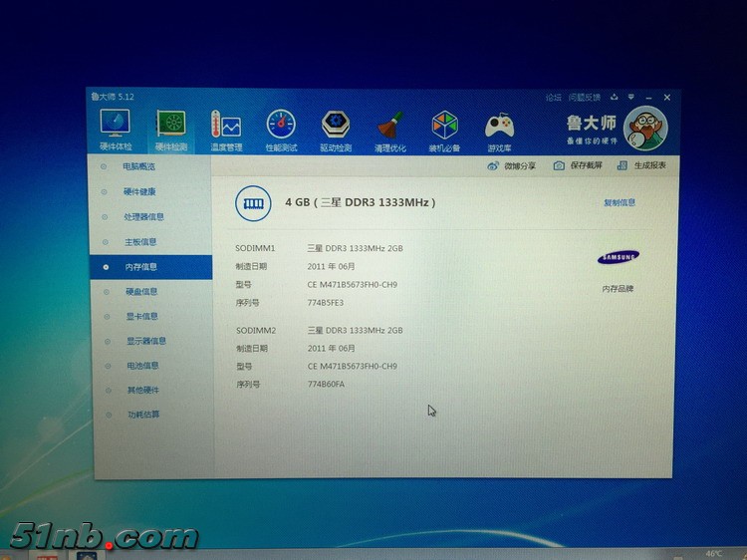The height and width of the screenshot is (560, 747).
Task: Open 驱动检测 driver detection icon
Action: (336, 126)
